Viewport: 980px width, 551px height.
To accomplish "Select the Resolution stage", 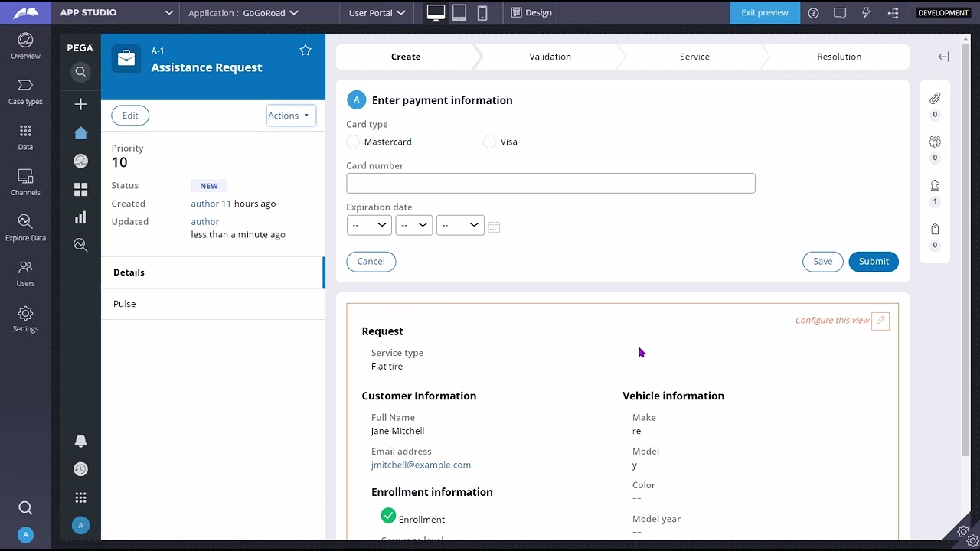I will (x=839, y=57).
